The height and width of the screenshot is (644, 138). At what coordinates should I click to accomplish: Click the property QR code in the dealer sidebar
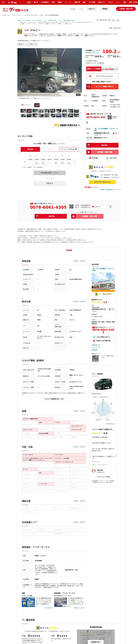[95, 359]
